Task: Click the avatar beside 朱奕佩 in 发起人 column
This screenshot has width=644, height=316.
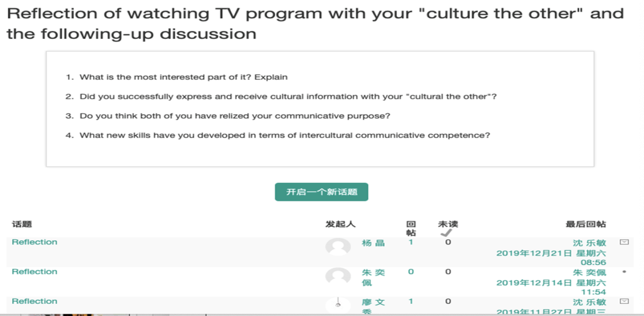Action: (338, 277)
